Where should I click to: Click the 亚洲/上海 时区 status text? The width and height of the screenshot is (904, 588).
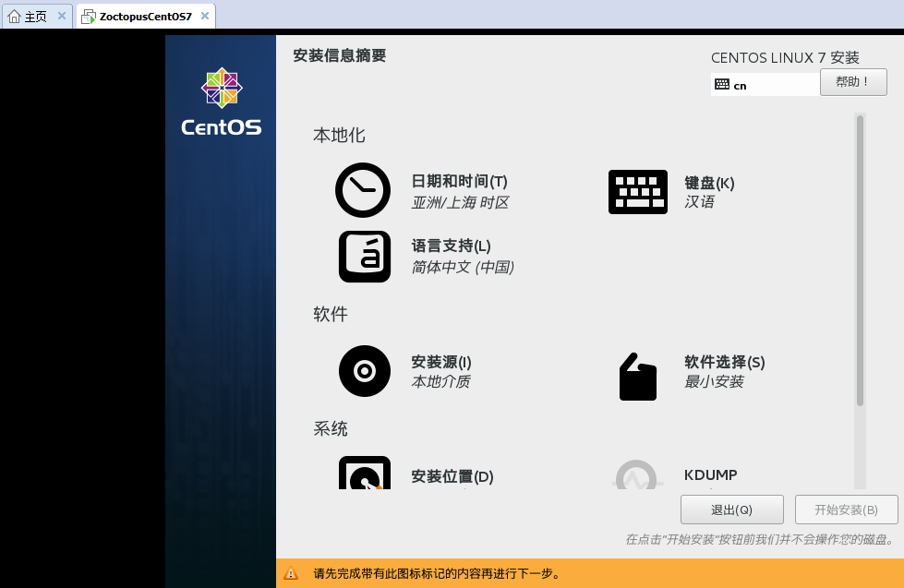(x=460, y=202)
